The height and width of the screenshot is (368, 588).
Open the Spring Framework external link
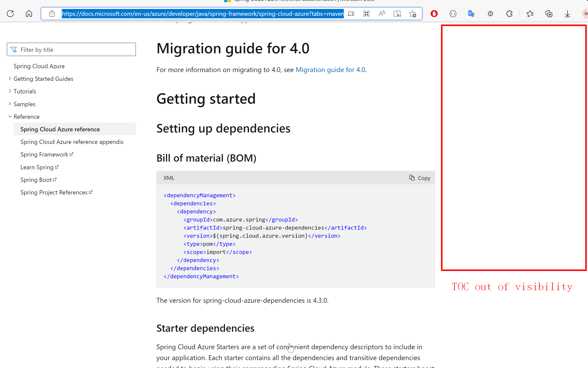47,154
